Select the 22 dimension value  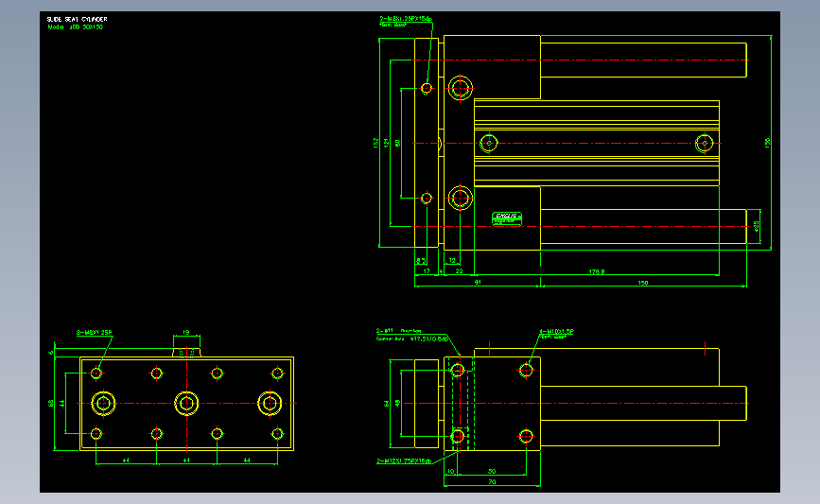[x=459, y=271]
